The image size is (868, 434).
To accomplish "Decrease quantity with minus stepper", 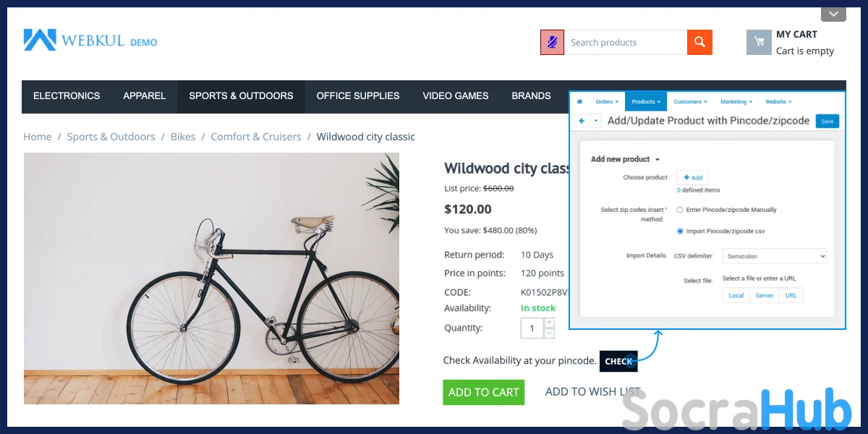I will click(x=549, y=333).
